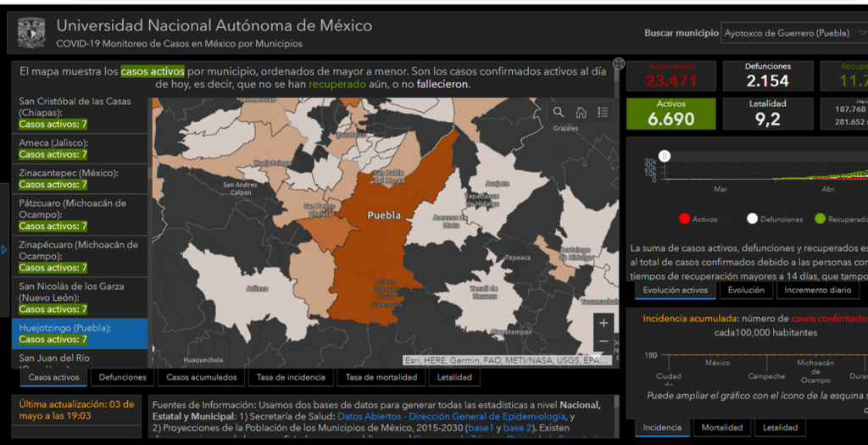Screen dimensions: 868x445
Task: Click the Letalidad 9,2 indicator
Action: click(768, 114)
